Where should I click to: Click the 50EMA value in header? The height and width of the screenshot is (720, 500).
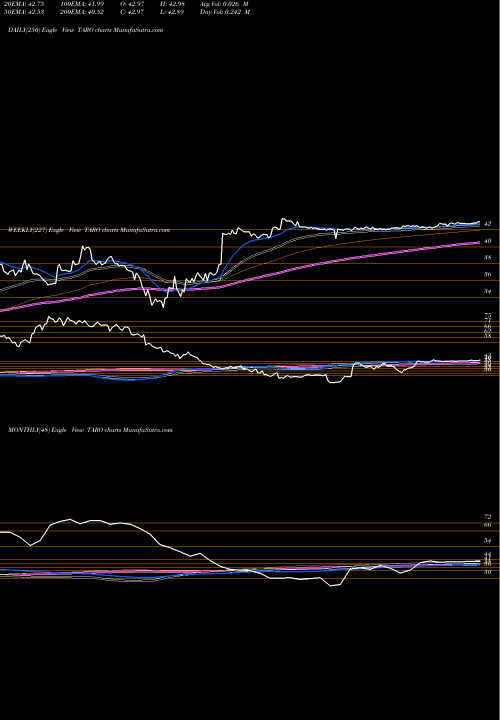pyautogui.click(x=23, y=12)
